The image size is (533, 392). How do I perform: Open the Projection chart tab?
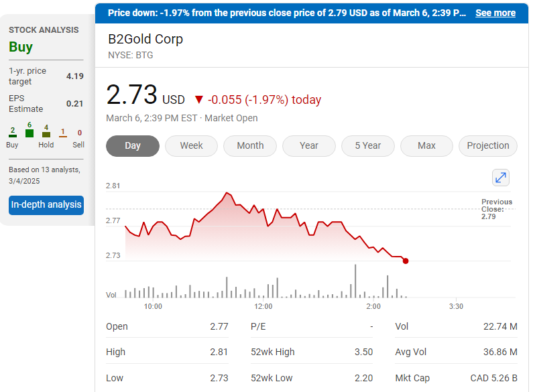point(487,145)
